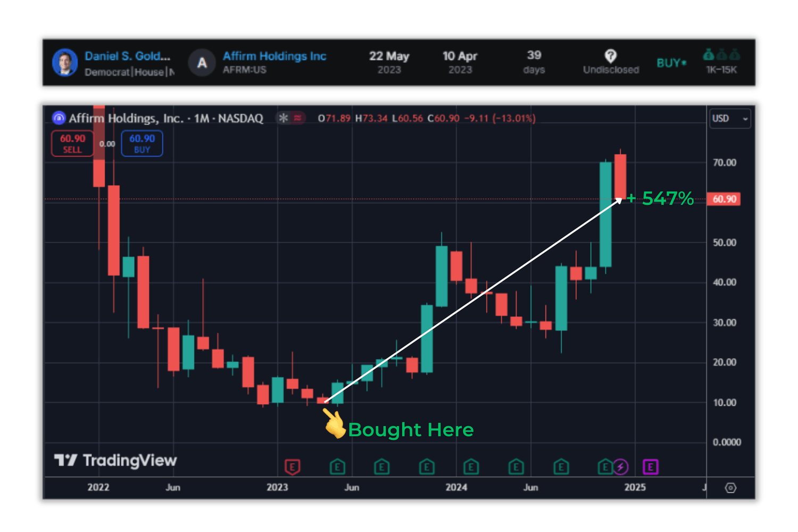
Task: Click the money bags trade size icon
Action: (721, 54)
